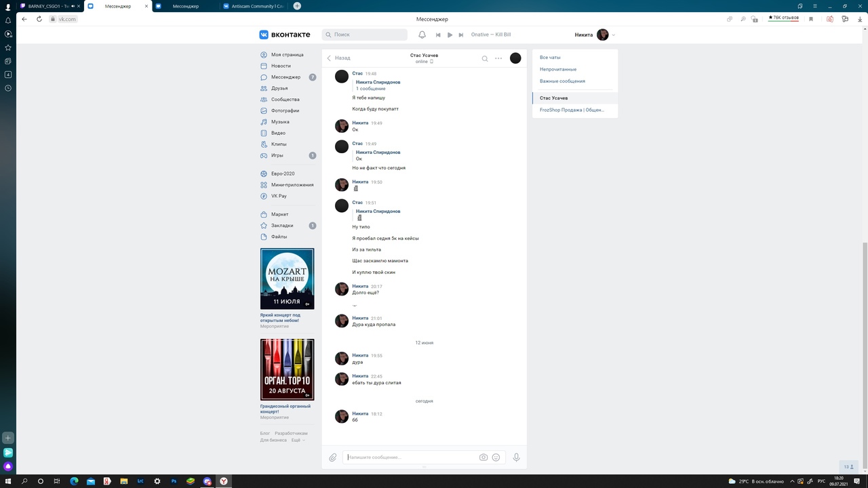Open the emoji picker smiley icon
Screen dimensions: 868x488
[496, 457]
